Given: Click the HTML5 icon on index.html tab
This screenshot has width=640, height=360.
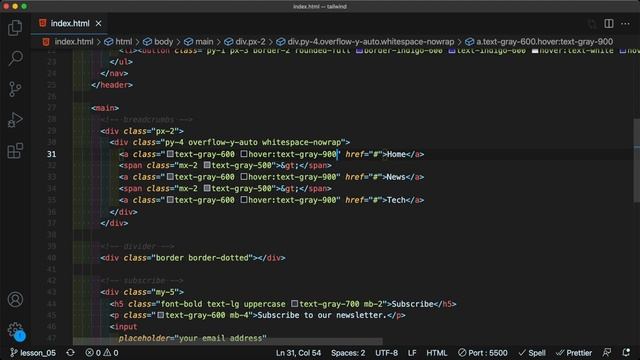Looking at the screenshot, I should pyautogui.click(x=42, y=23).
